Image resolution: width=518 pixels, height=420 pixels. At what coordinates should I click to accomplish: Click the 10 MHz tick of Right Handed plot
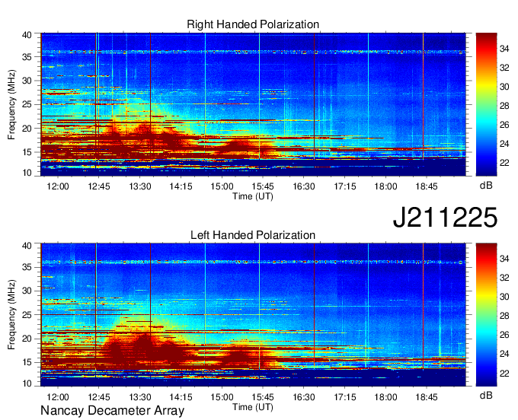tap(27, 173)
